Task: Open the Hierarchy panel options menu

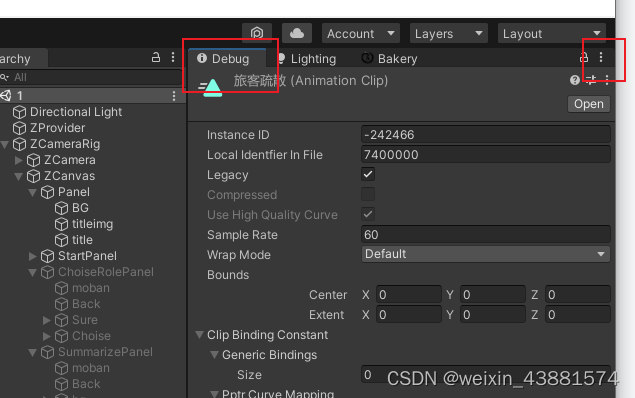Action: (x=173, y=57)
